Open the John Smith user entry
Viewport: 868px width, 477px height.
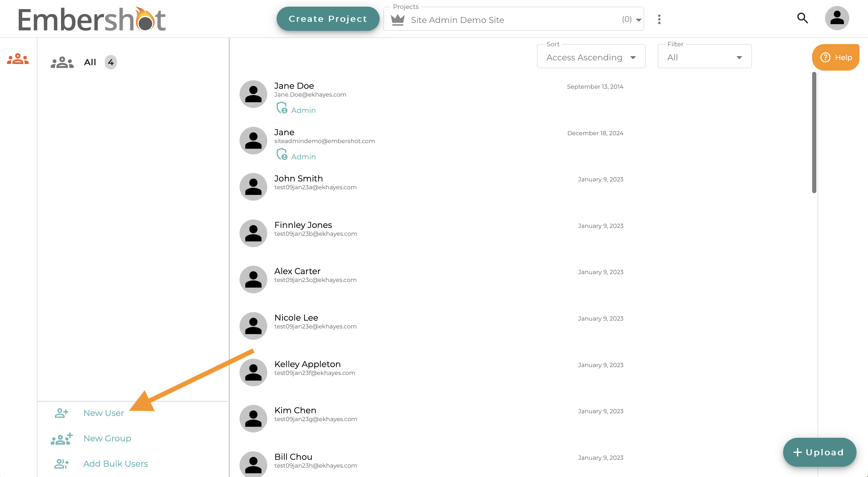tap(298, 179)
